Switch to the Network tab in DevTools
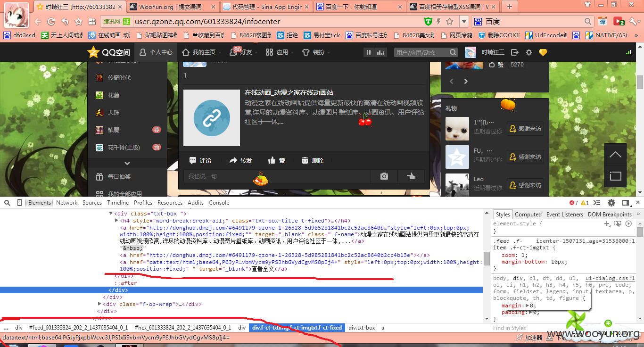The width and height of the screenshot is (644, 347). pyautogui.click(x=66, y=203)
